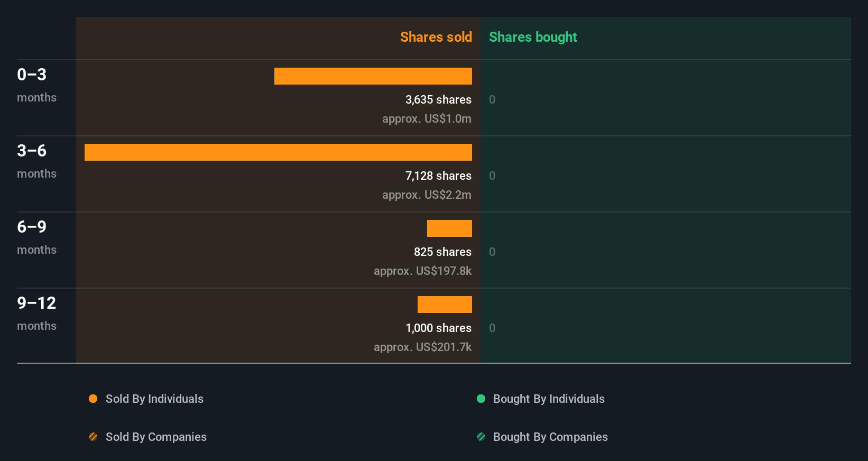This screenshot has height=461, width=868.
Task: Click the 6–9 months row label
Action: (36, 237)
